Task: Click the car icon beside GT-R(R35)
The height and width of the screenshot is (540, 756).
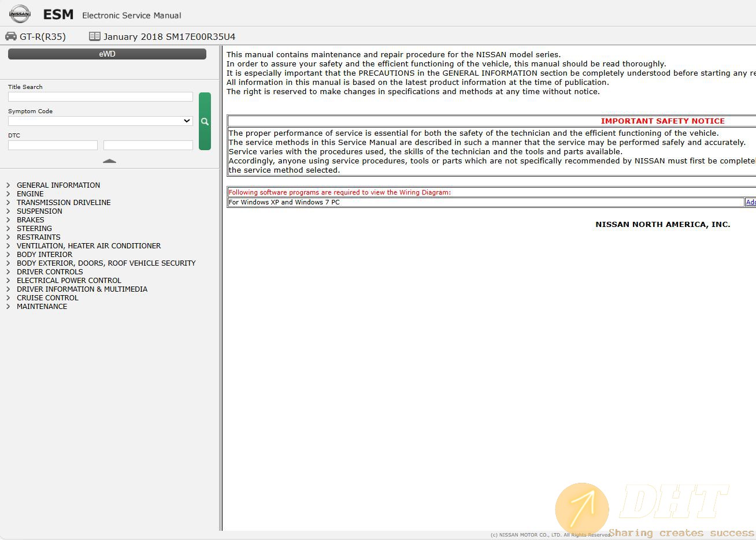Action: [11, 36]
